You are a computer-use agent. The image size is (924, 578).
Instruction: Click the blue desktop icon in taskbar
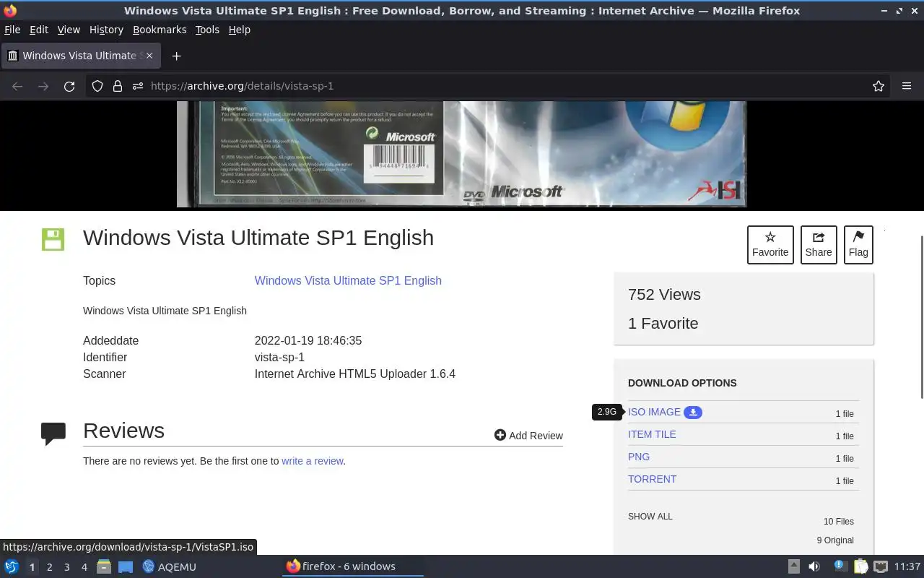[x=126, y=566]
